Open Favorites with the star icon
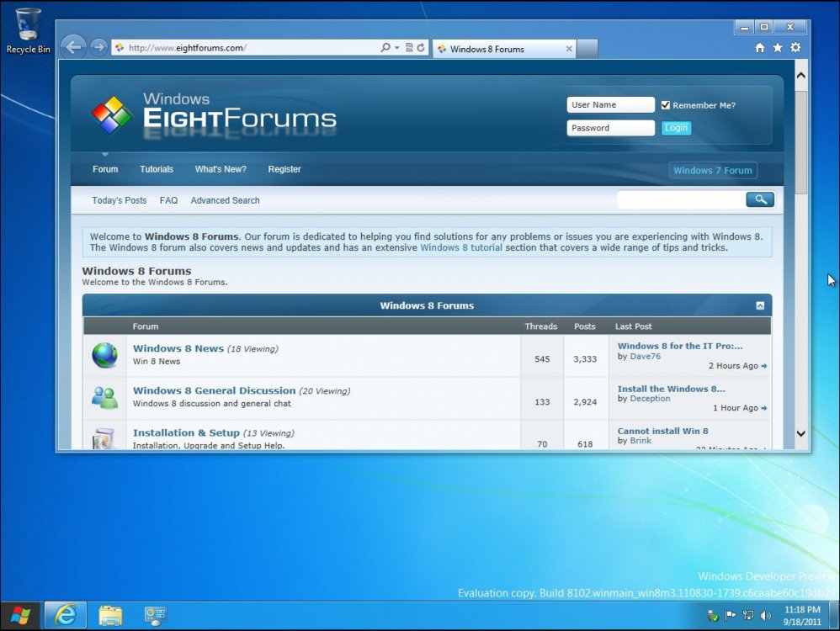This screenshot has height=631, width=840. pos(777,48)
